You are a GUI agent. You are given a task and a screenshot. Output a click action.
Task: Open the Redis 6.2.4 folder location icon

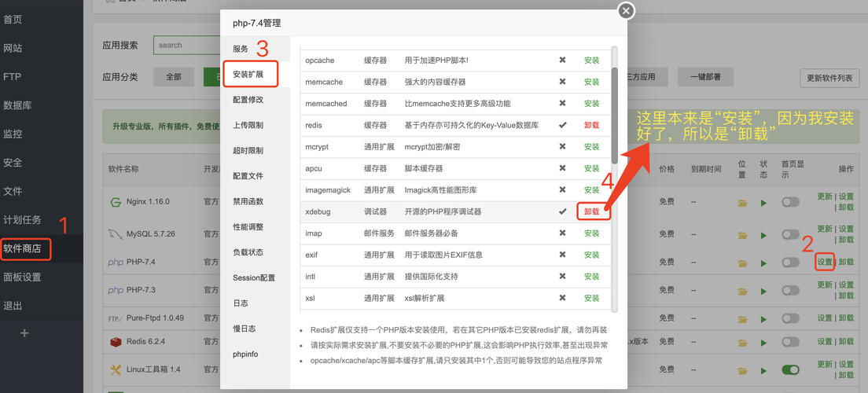743,342
